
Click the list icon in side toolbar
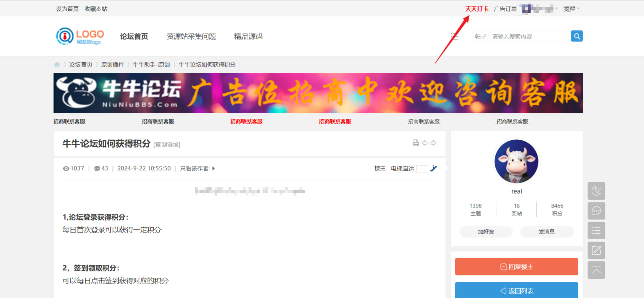pyautogui.click(x=596, y=231)
